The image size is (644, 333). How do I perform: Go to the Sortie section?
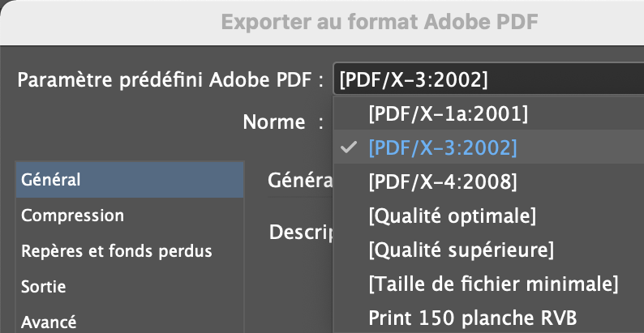coord(44,287)
